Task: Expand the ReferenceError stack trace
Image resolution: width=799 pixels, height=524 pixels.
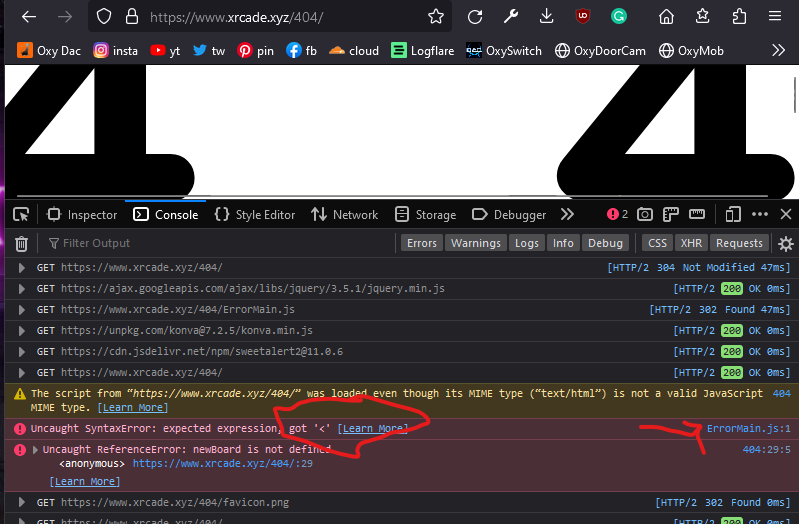Action: point(35,450)
